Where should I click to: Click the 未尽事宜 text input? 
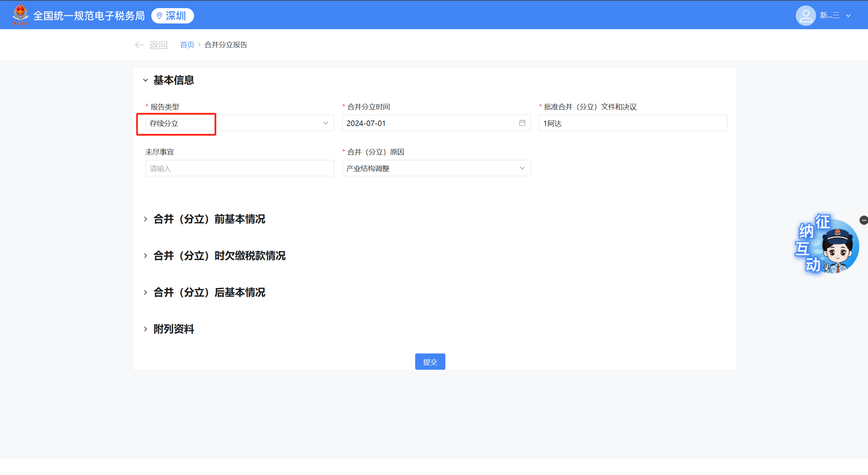[239, 168]
